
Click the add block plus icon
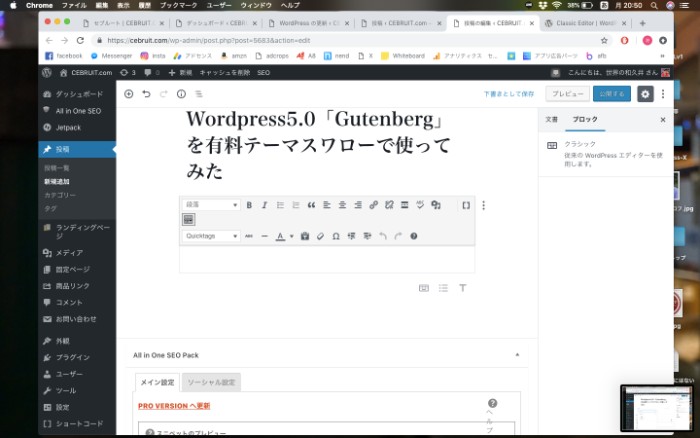tap(128, 94)
